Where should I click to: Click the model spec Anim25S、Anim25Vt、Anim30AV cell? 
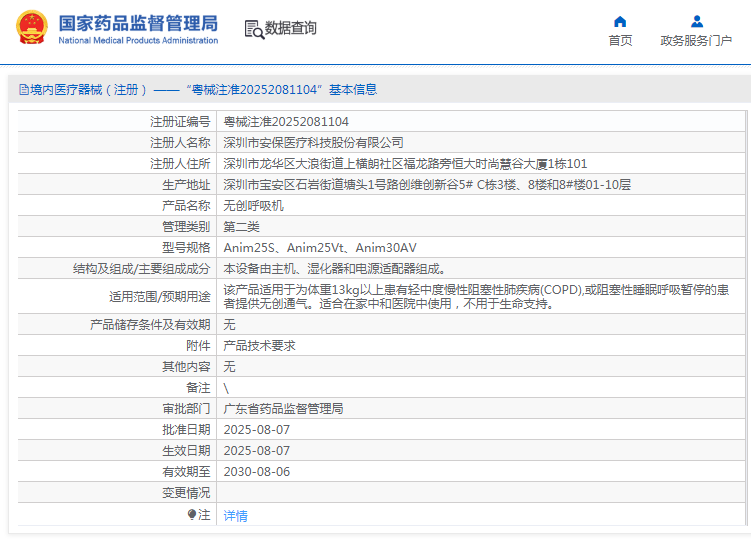tap(320, 247)
